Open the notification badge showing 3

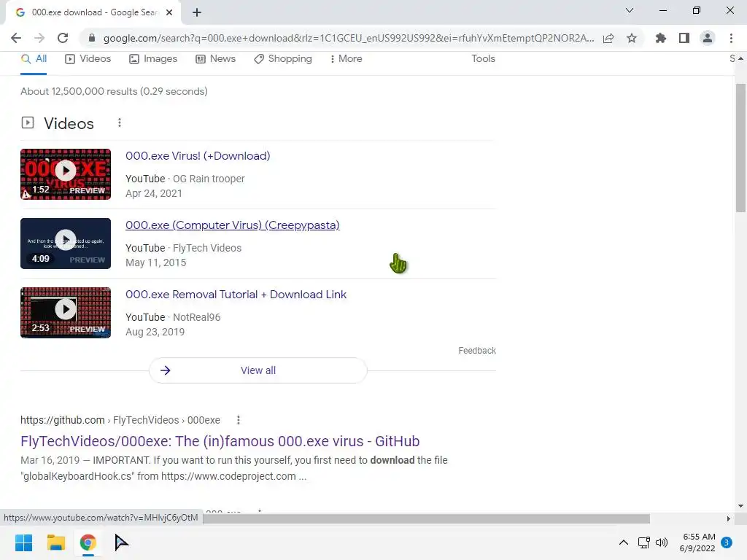tap(727, 542)
